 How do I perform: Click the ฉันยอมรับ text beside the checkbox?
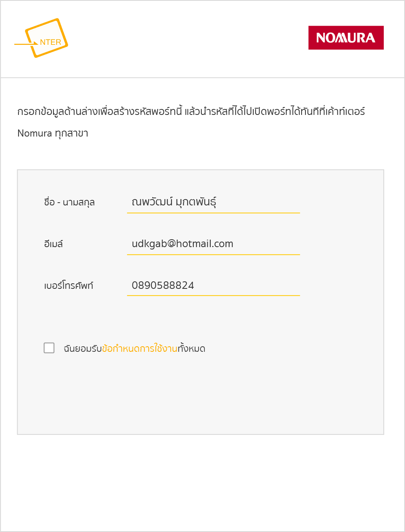pos(83,349)
